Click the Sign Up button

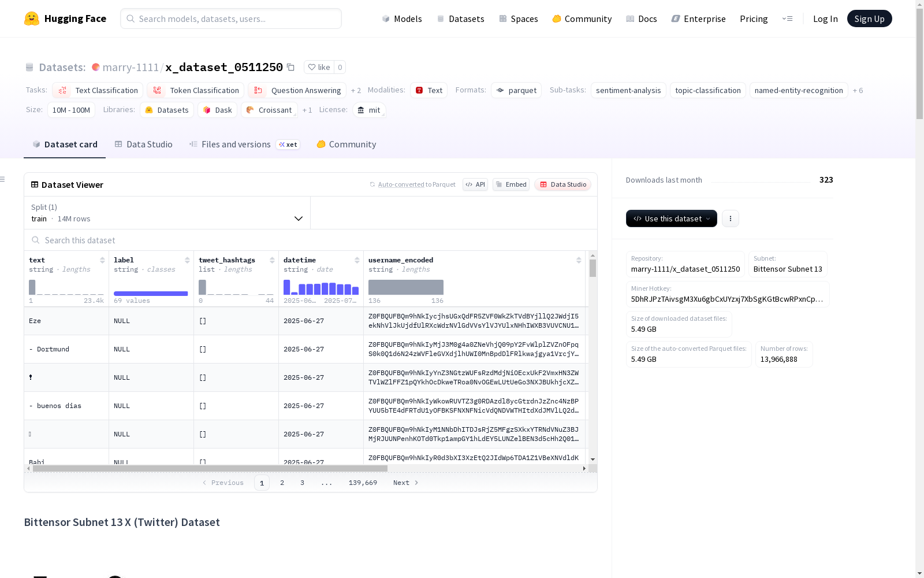pyautogui.click(x=869, y=18)
